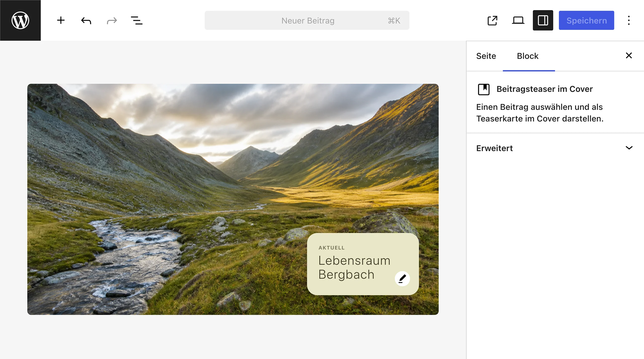644x359 pixels.
Task: Open the three-dot options menu
Action: point(629,20)
